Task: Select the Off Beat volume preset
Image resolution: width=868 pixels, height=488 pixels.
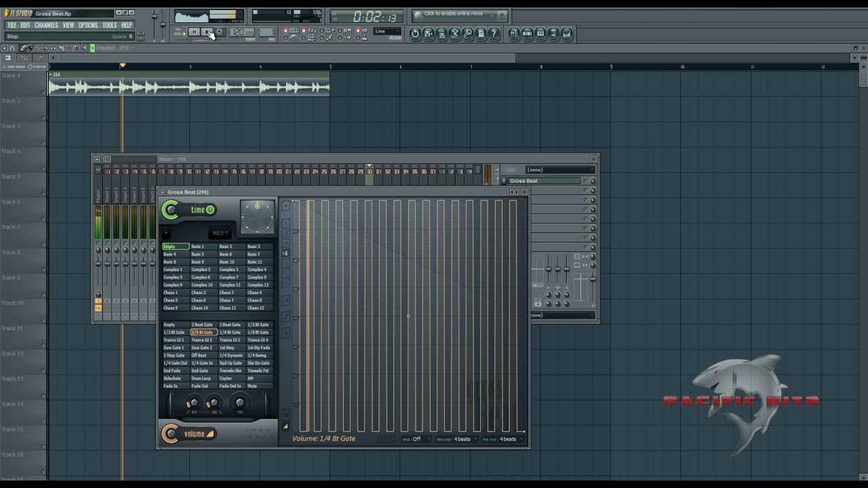Action: click(203, 355)
